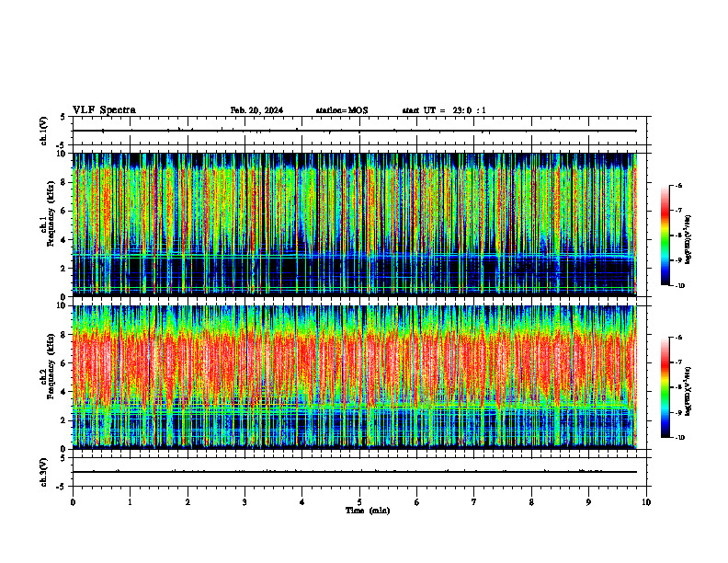
Task: Click the "Time (min)" axis label
Action: coord(368,511)
